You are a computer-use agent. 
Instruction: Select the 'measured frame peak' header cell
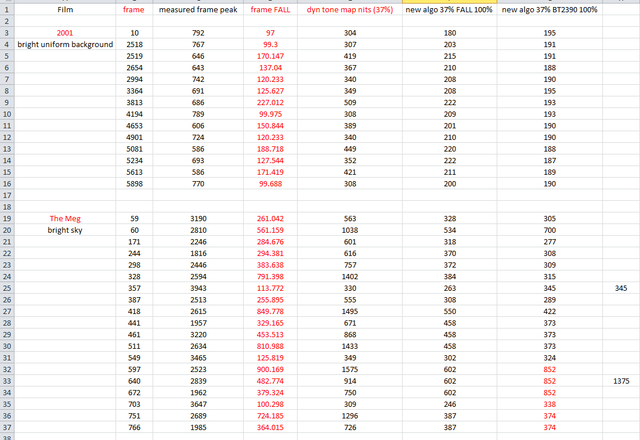tap(198, 9)
